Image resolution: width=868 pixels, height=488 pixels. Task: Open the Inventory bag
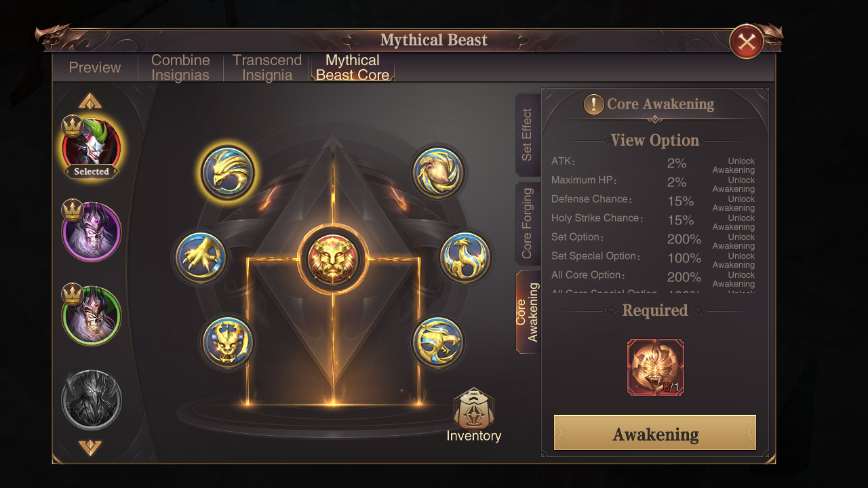click(x=474, y=415)
